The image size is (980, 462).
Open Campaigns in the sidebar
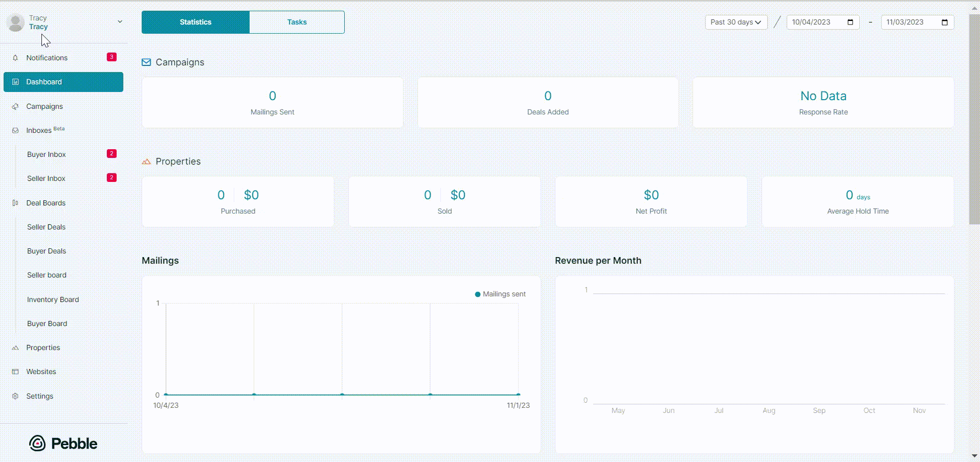click(63, 106)
